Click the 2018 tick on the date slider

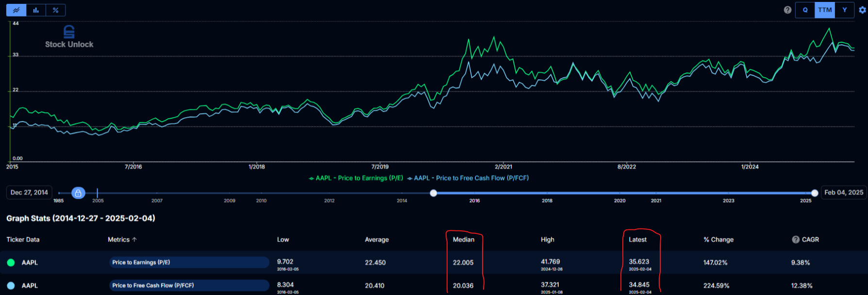tap(547, 200)
